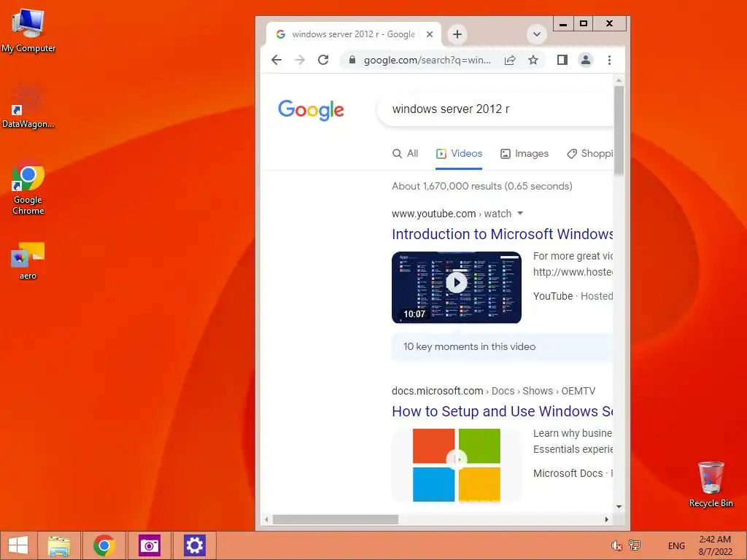Click the address bar URL google.com/search
Image resolution: width=747 pixels, height=560 pixels.
[427, 60]
